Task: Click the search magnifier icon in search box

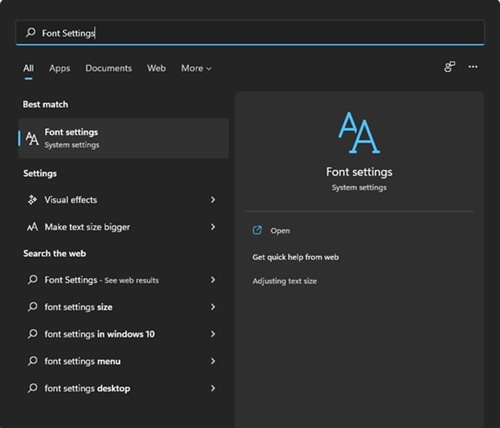Action: point(31,32)
